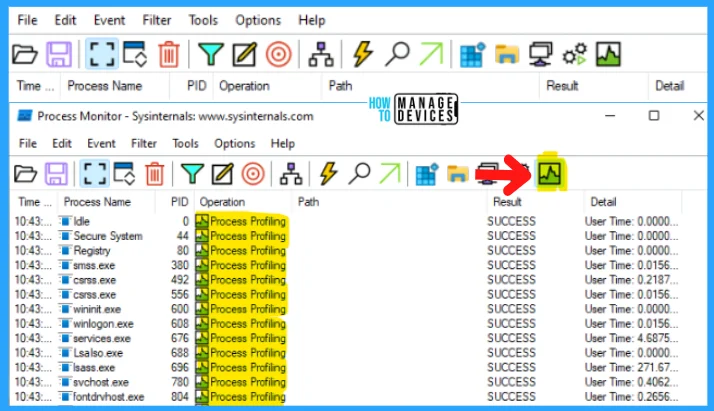Open Edit menu in upper window

coord(65,20)
